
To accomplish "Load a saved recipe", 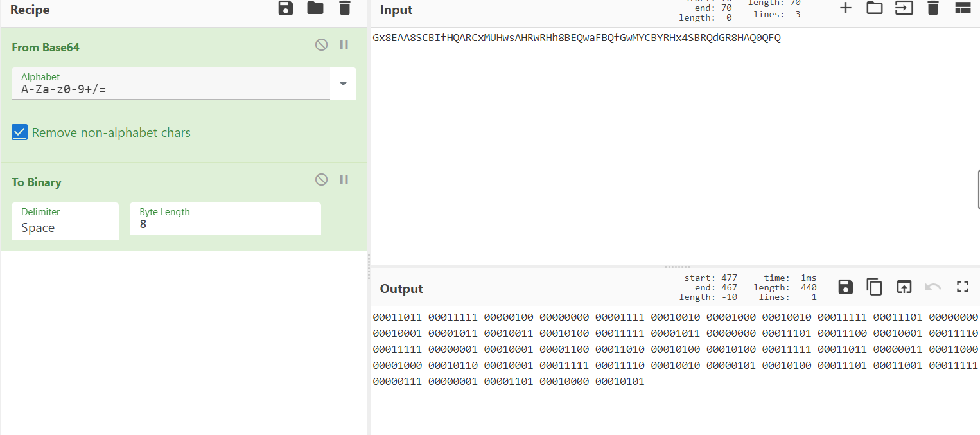I will (315, 8).
